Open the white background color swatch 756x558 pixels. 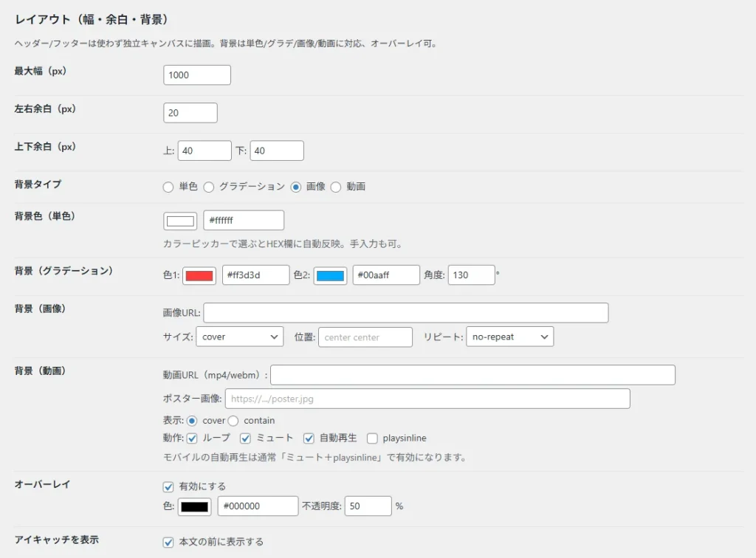tap(180, 221)
